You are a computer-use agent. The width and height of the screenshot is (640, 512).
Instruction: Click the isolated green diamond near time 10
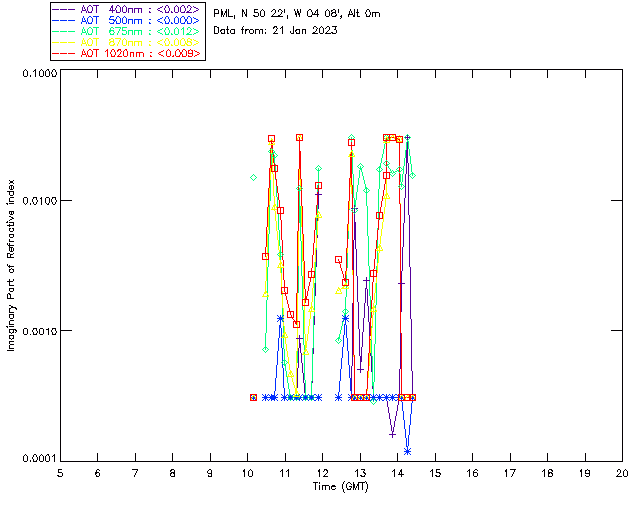pos(253,178)
